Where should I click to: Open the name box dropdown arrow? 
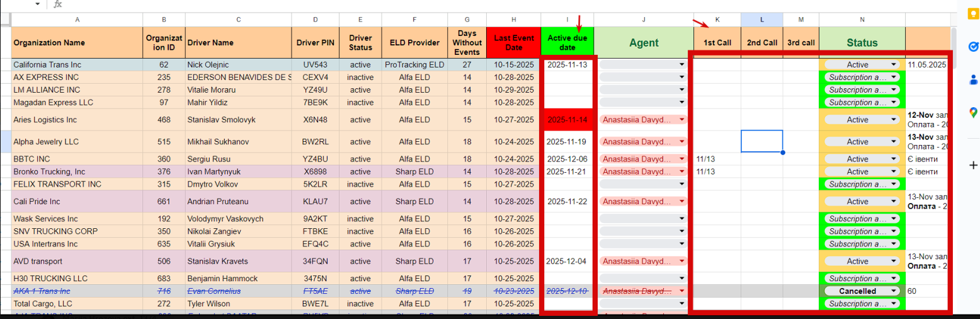[x=38, y=4]
